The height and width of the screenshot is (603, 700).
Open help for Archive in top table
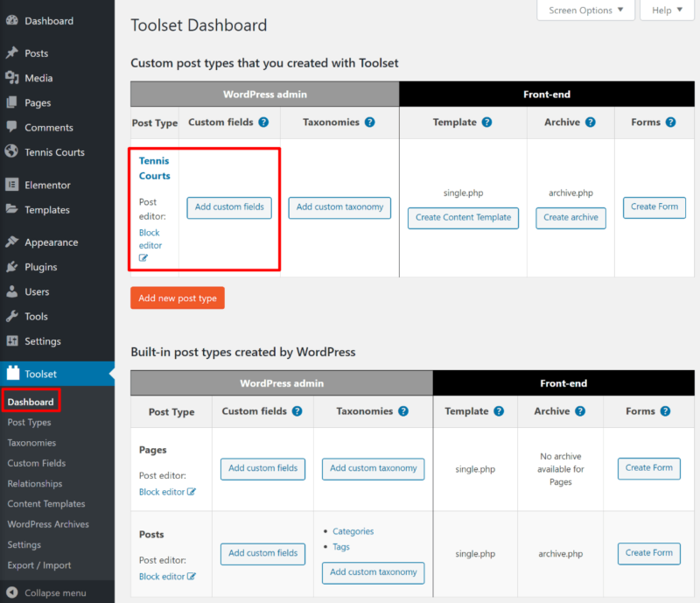(x=590, y=122)
